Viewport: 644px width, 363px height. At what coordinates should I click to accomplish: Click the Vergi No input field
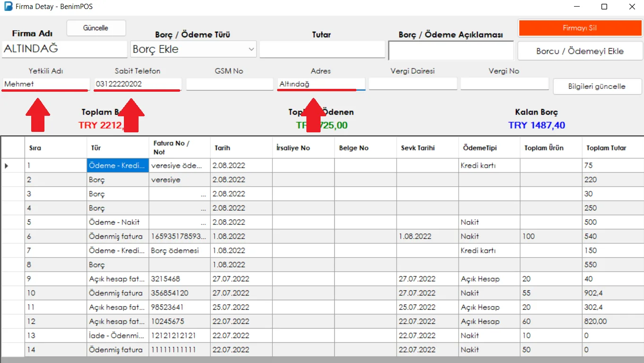[x=505, y=84]
